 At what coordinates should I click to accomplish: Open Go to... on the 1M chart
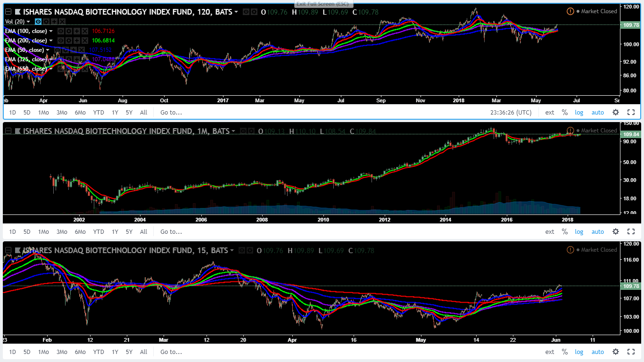click(x=171, y=232)
